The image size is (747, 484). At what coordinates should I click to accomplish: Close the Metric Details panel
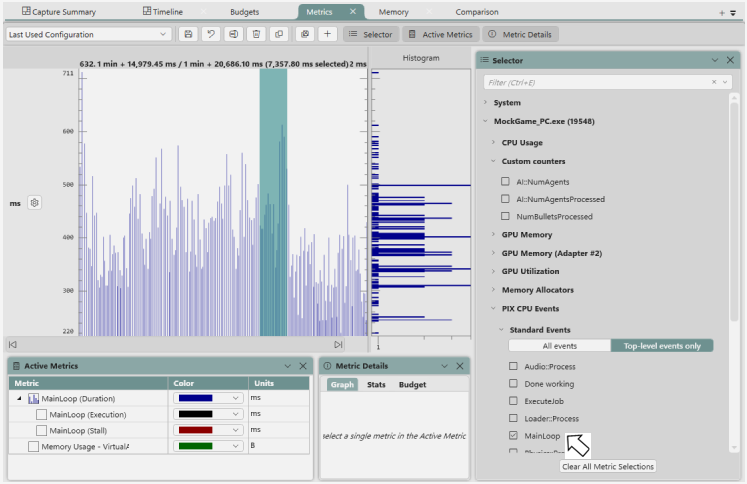(460, 366)
